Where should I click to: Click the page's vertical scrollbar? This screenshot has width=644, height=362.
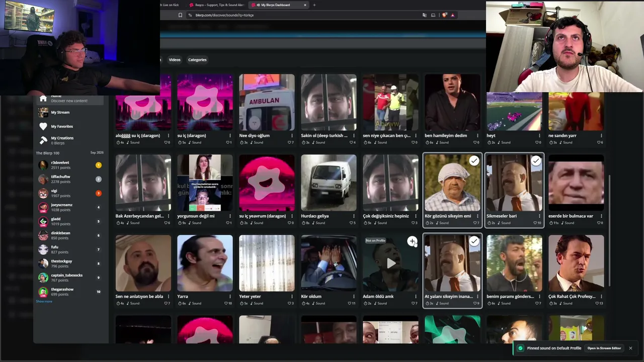pyautogui.click(x=609, y=230)
